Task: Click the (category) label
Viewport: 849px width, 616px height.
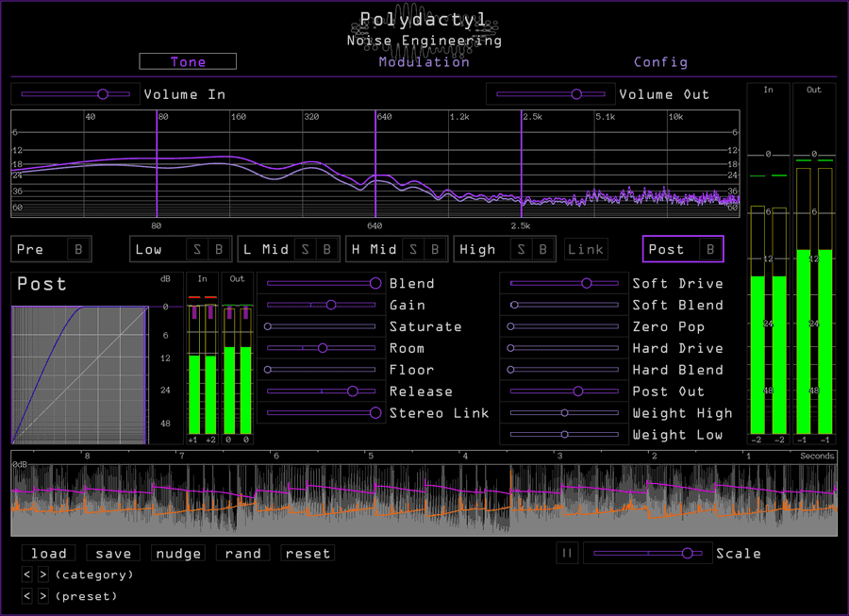Action: coord(94,574)
